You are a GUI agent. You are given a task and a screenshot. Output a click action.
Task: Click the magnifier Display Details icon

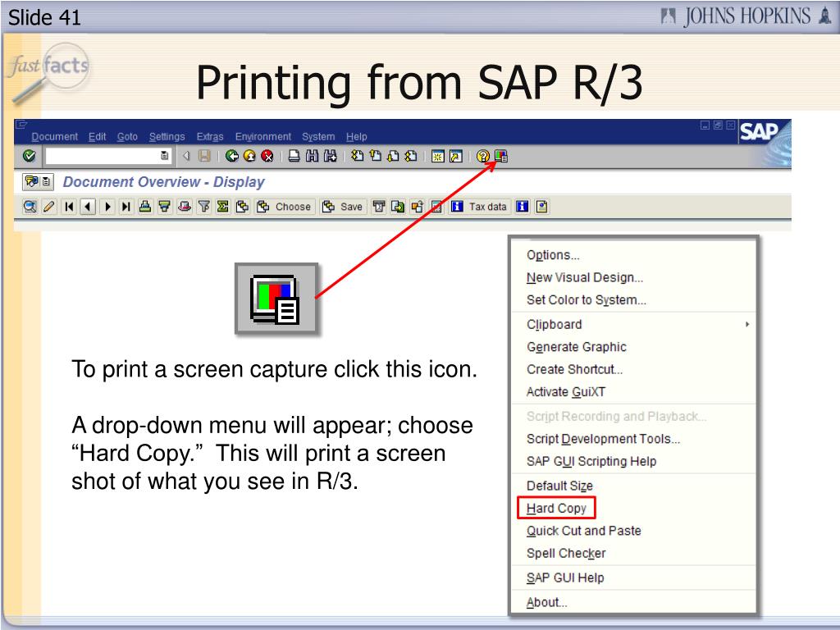[30, 207]
